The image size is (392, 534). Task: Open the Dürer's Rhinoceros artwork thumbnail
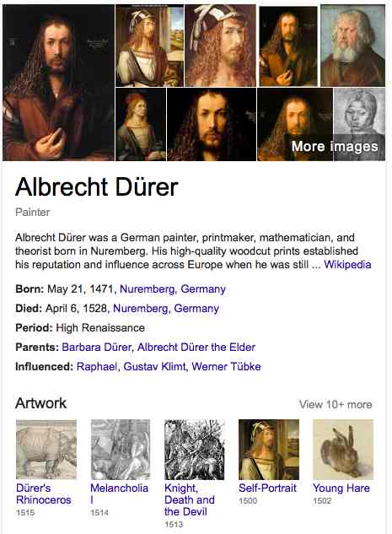click(x=46, y=450)
